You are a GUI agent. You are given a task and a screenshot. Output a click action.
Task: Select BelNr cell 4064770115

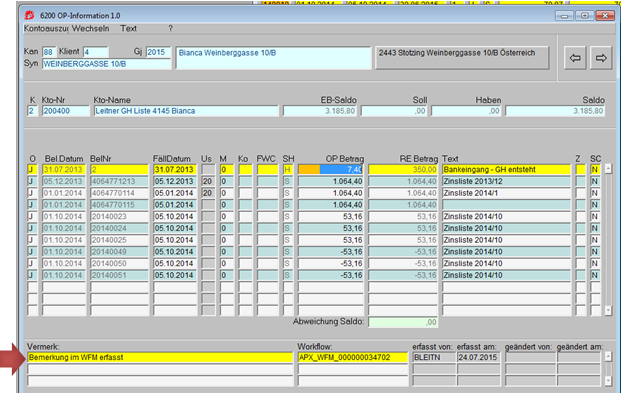click(x=119, y=205)
